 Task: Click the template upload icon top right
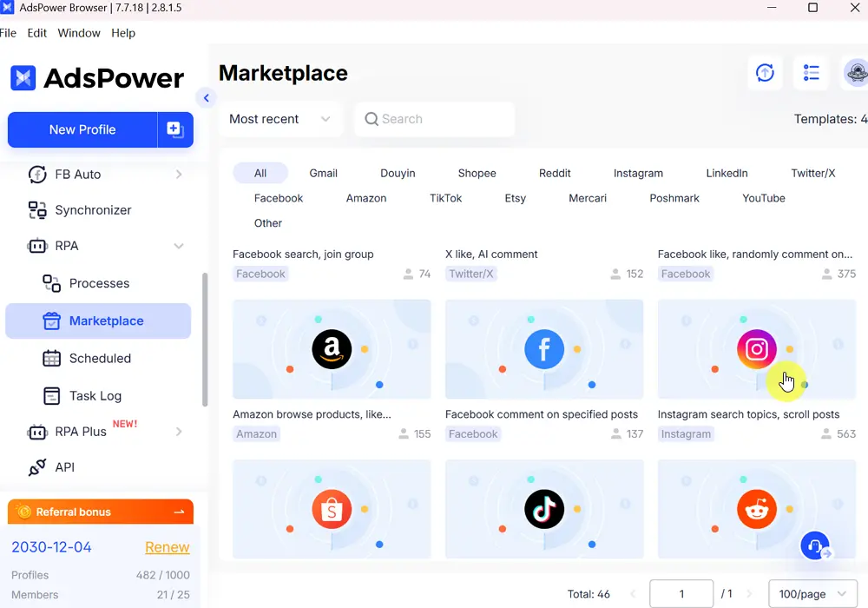[x=765, y=73]
